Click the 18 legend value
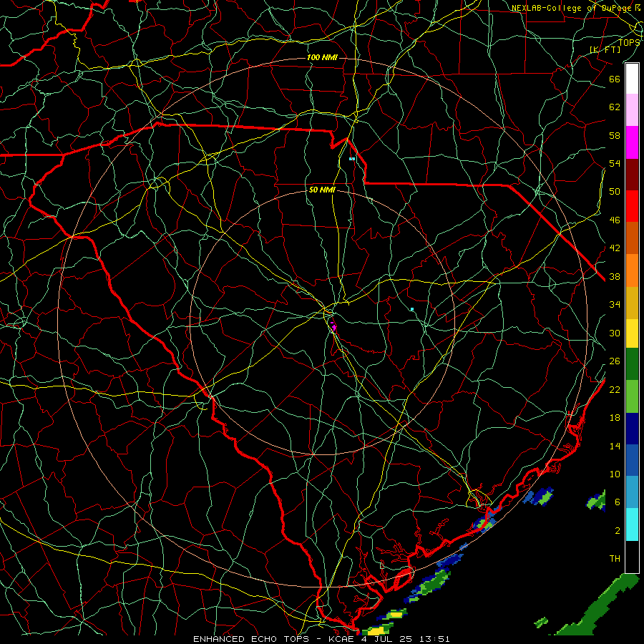 click(615, 418)
